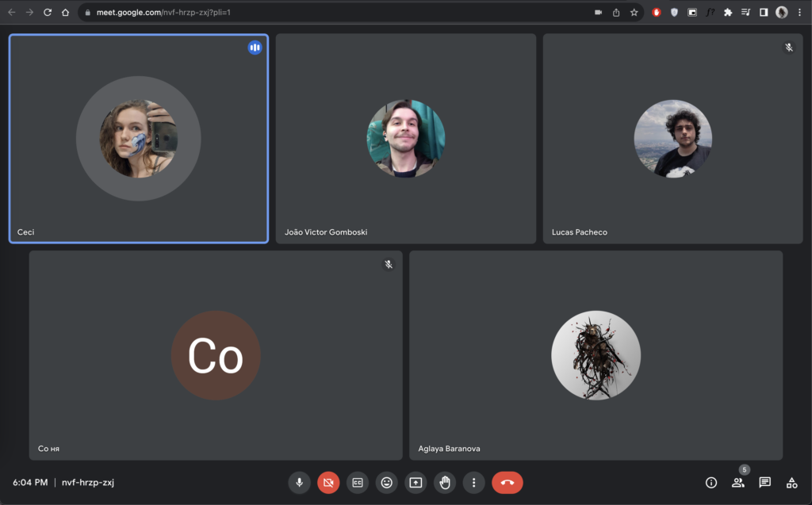Click Aglaya Baranova's profile avatar
Screen dimensions: 812x505
pyautogui.click(x=596, y=355)
